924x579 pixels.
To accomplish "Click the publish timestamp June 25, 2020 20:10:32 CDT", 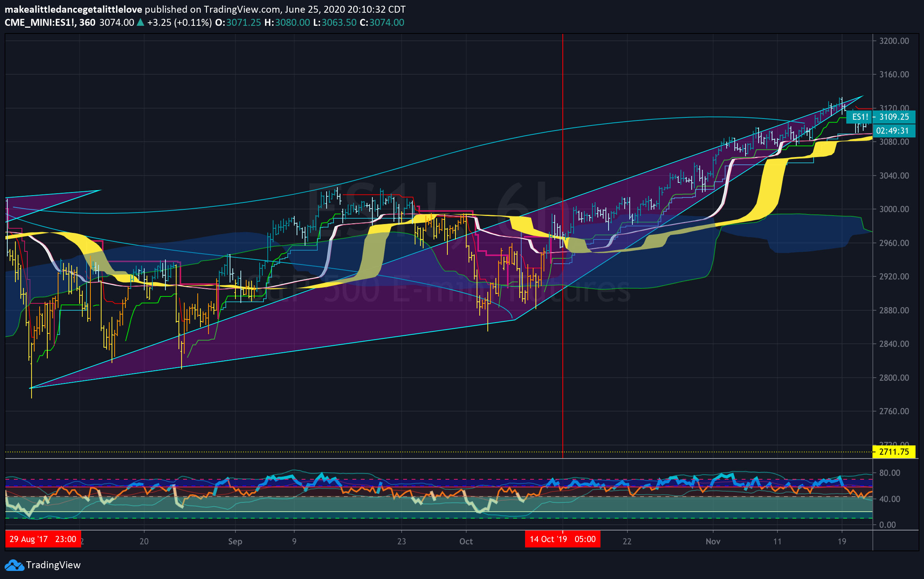I will point(345,9).
